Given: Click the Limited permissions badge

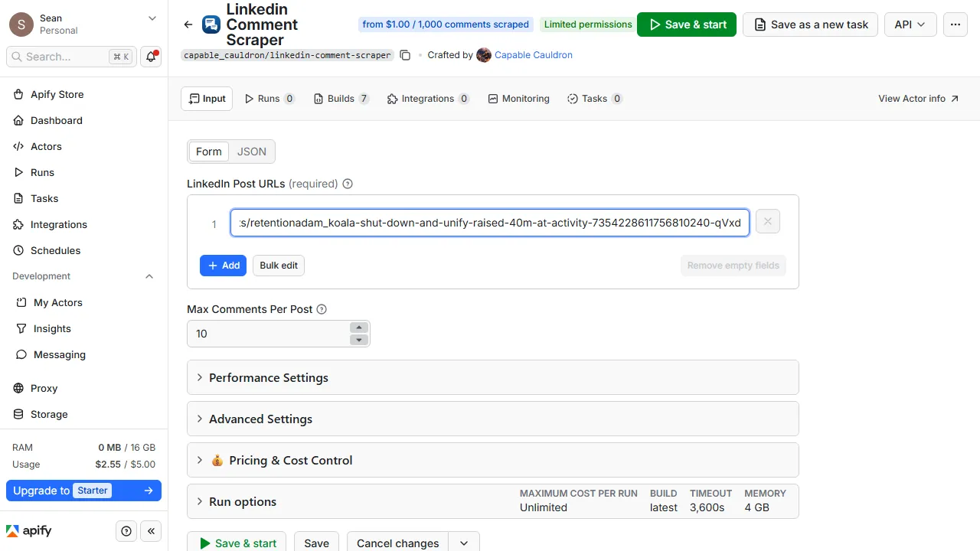Looking at the screenshot, I should (588, 24).
